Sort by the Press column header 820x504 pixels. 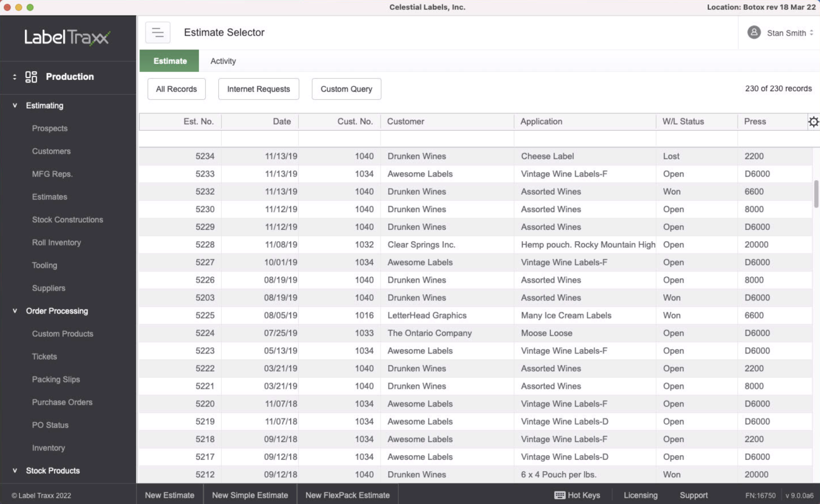click(x=772, y=122)
